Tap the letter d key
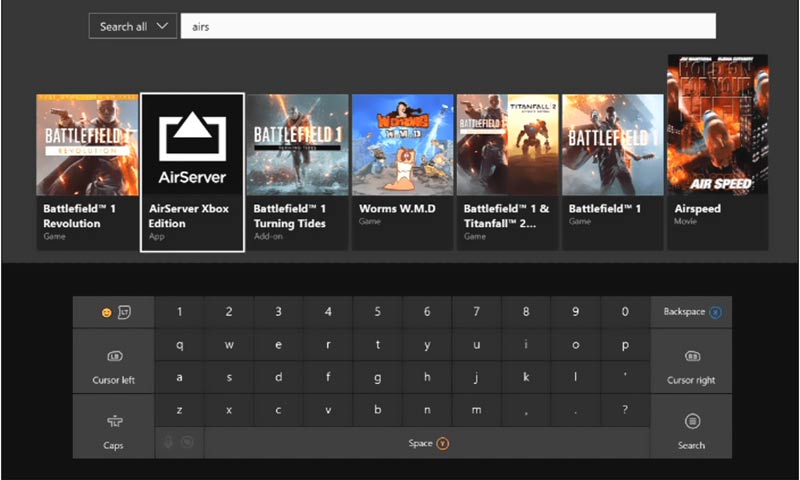800x480 pixels. (279, 377)
